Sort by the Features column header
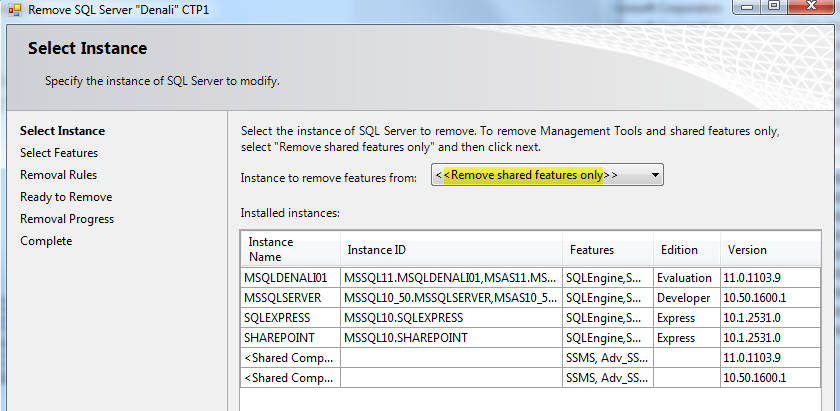The width and height of the screenshot is (840, 411). point(608,249)
